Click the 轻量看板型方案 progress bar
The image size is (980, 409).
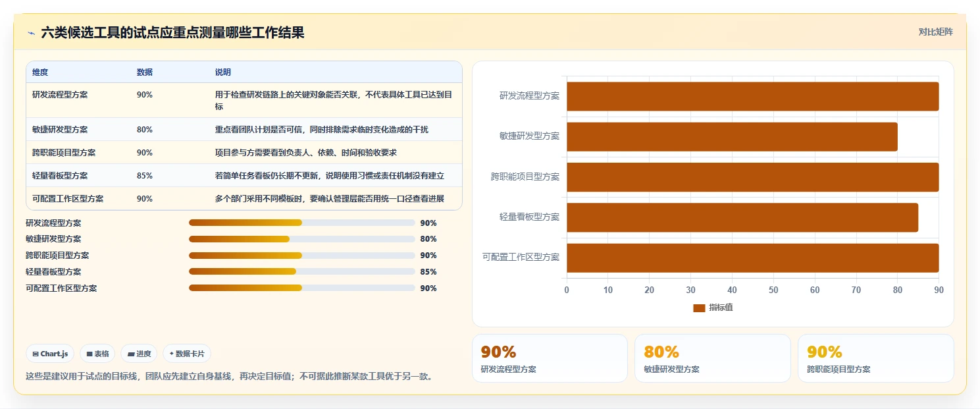point(301,271)
